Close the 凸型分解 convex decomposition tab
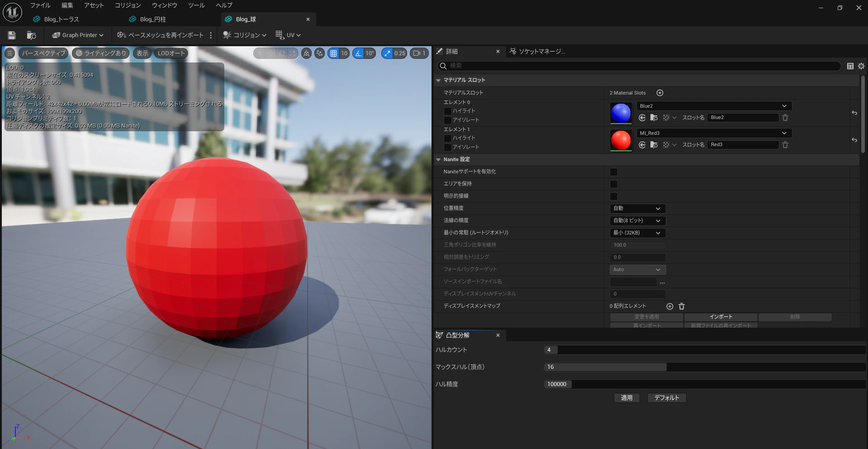Viewport: 868px width, 449px height. [498, 335]
